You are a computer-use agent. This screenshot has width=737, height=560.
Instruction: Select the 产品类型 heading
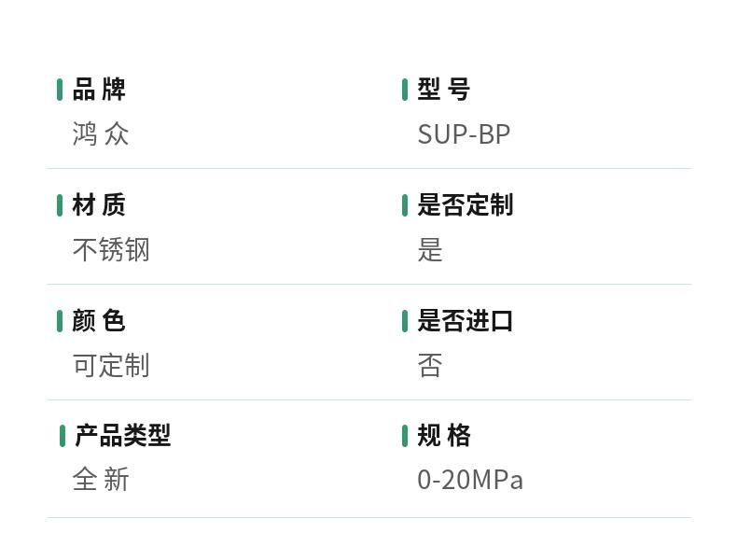[x=123, y=435]
